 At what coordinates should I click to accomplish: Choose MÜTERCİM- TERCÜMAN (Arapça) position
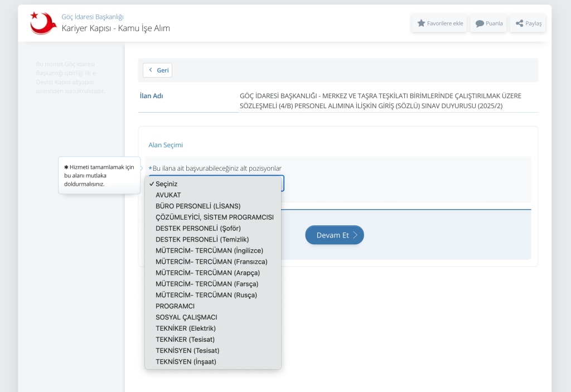(207, 273)
